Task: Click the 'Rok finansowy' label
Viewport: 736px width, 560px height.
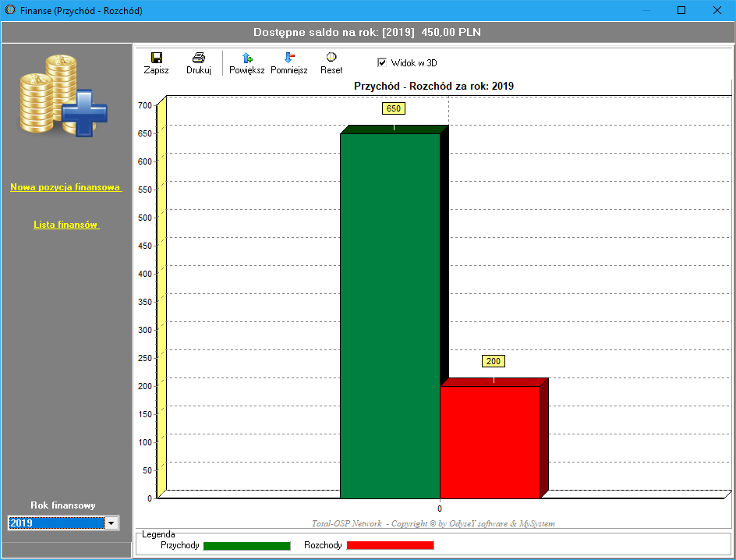Action: pyautogui.click(x=63, y=505)
